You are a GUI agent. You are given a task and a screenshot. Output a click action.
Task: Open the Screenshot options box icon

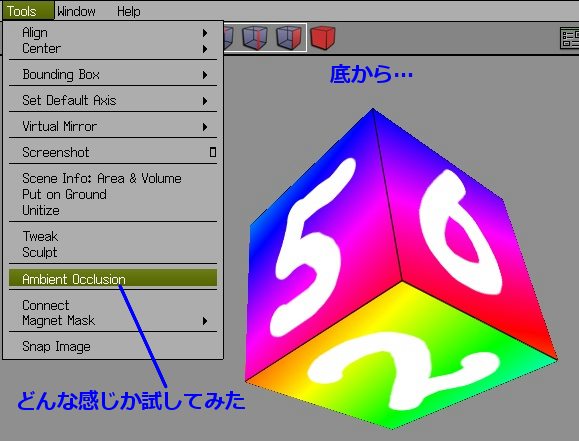pos(213,152)
